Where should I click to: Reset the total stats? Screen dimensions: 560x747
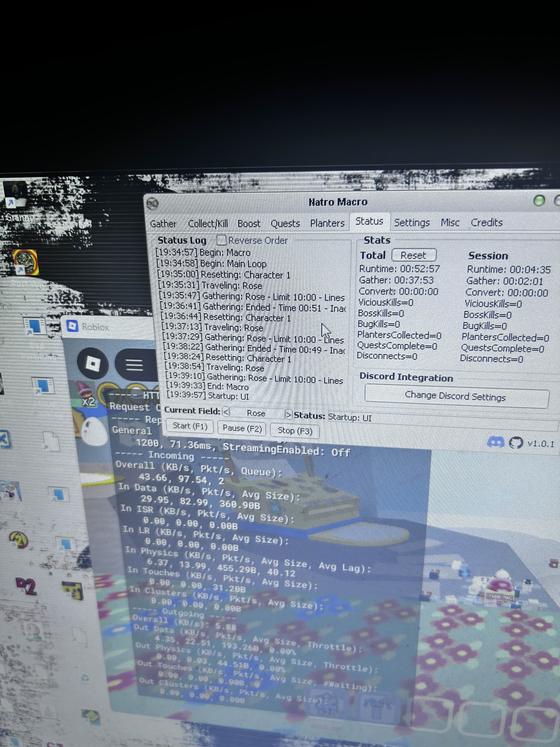click(414, 255)
